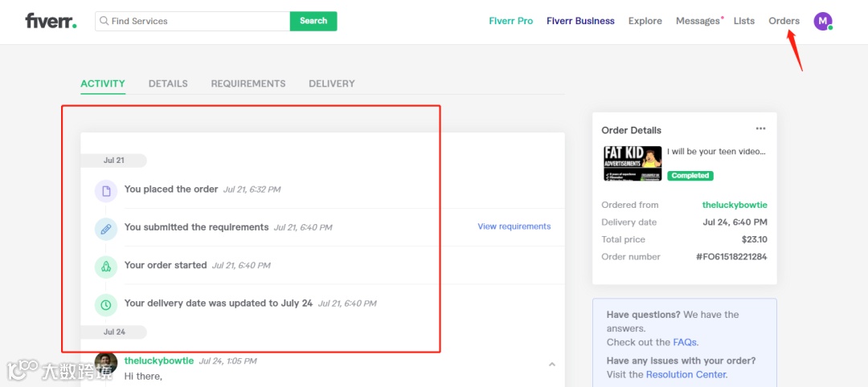Open the user avatar M menu

[x=823, y=21]
